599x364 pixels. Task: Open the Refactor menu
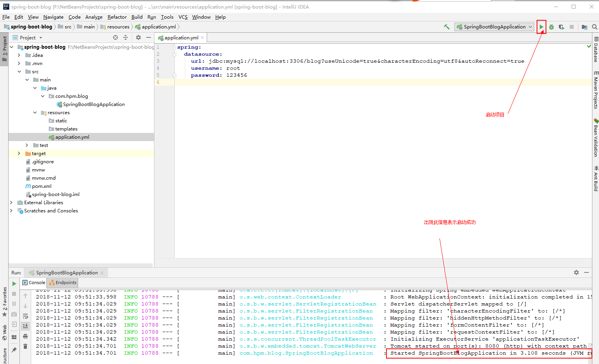pyautogui.click(x=117, y=17)
